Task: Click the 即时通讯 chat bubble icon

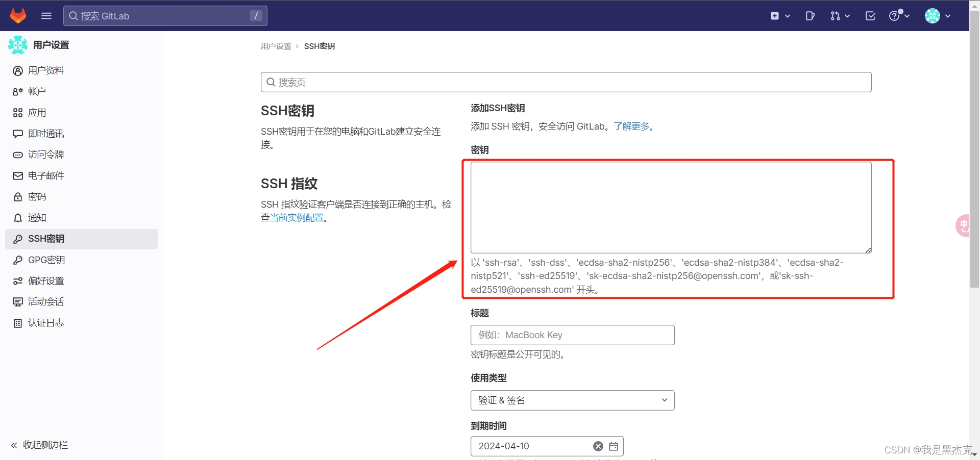Action: (x=18, y=134)
